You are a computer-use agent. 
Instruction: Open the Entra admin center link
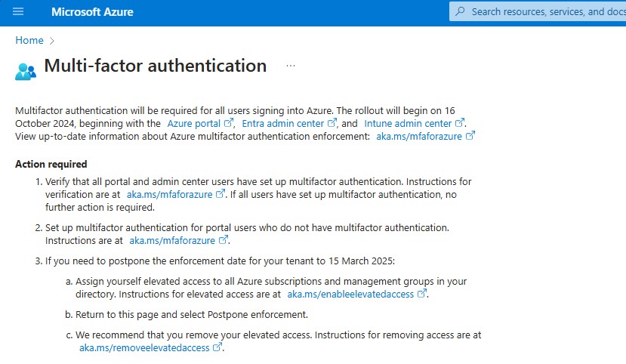(282, 123)
